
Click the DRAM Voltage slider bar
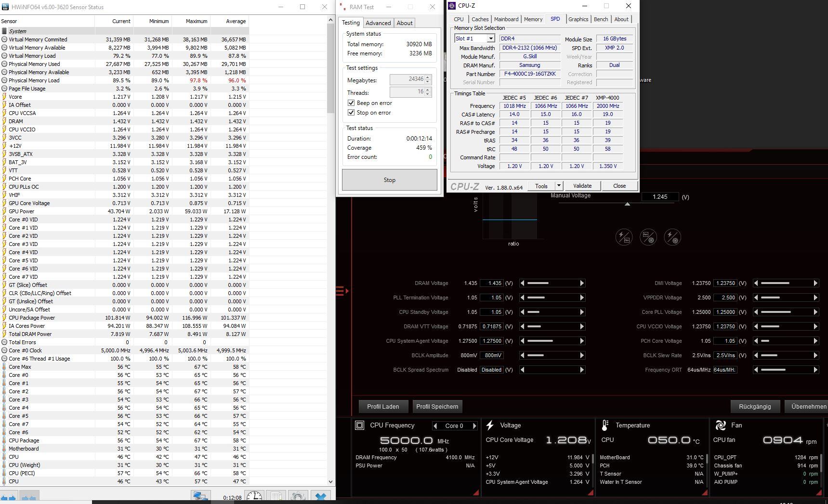coord(552,283)
